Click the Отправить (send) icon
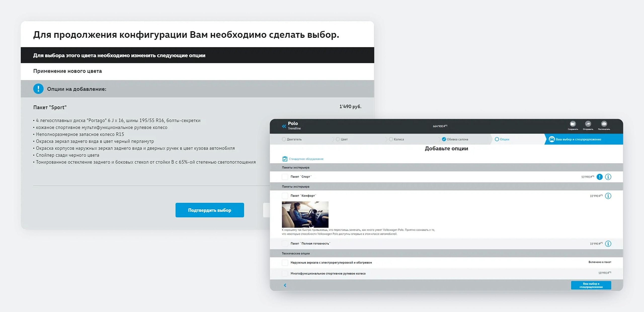This screenshot has height=312, width=644. [588, 124]
